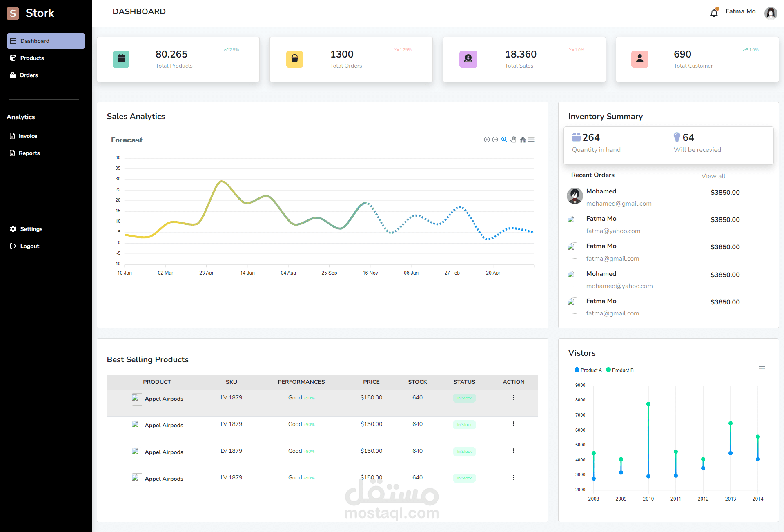The width and height of the screenshot is (784, 532).
Task: Click the Total Sales money icon
Action: coord(468,59)
